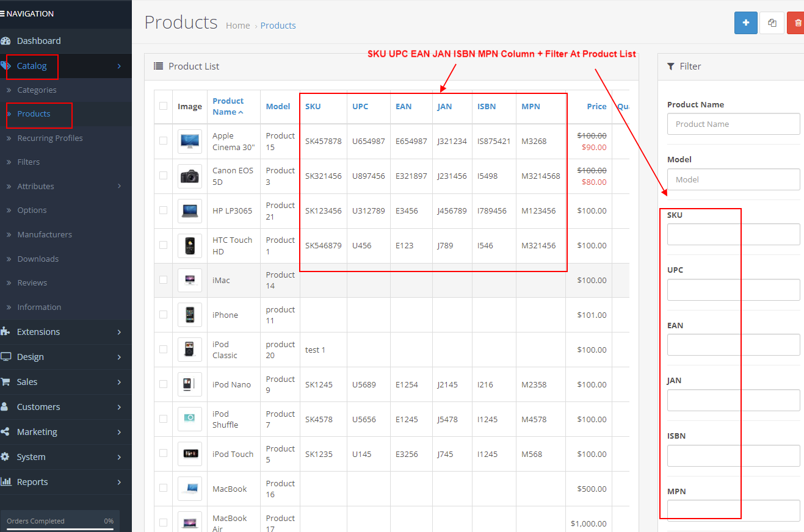This screenshot has height=532, width=804.
Task: Select all products with the header checkbox
Action: pos(163,105)
